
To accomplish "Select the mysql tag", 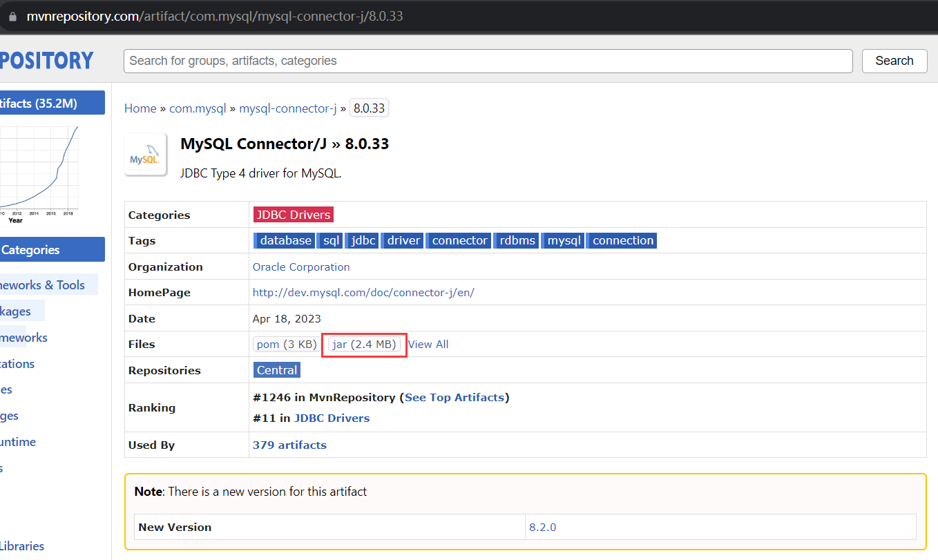I will point(563,240).
